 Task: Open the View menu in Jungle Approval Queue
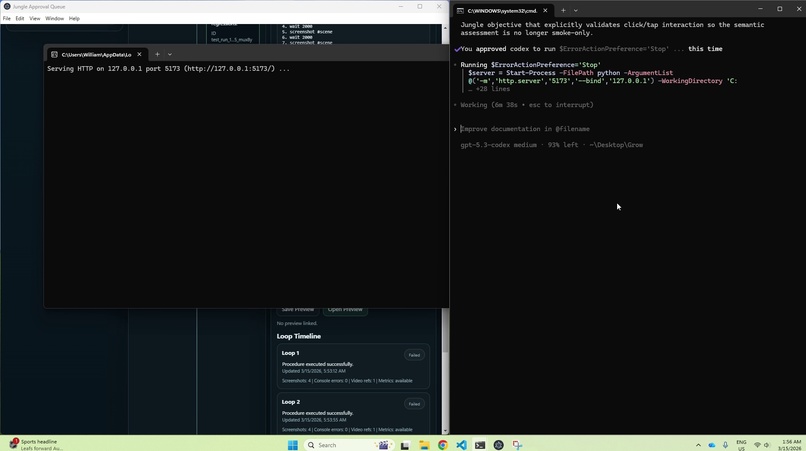coord(34,19)
